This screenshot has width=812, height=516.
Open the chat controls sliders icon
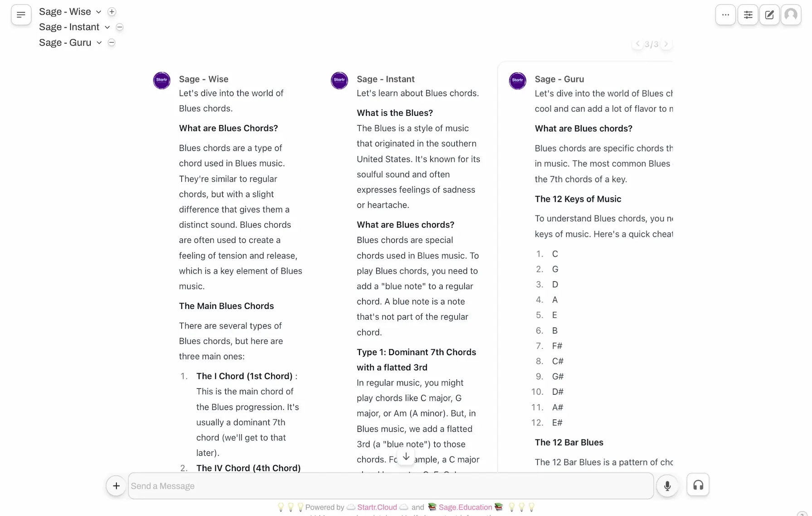coord(748,15)
